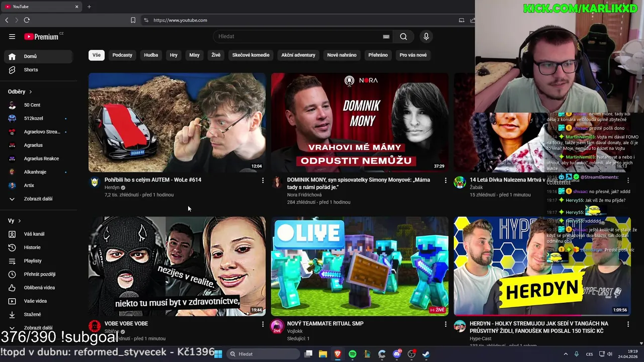Show hidden system tray icons chevron
This screenshot has width=644, height=362.
[x=566, y=354]
